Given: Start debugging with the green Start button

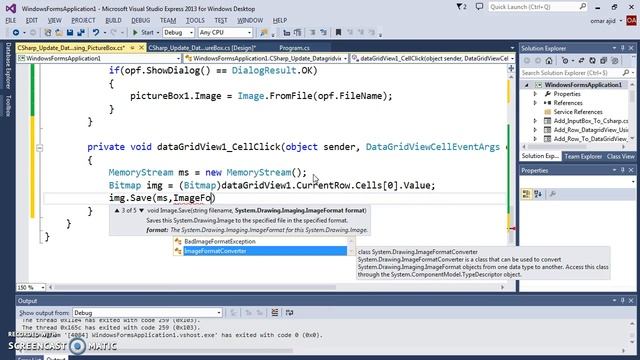Looking at the screenshot, I should pyautogui.click(x=143, y=32).
